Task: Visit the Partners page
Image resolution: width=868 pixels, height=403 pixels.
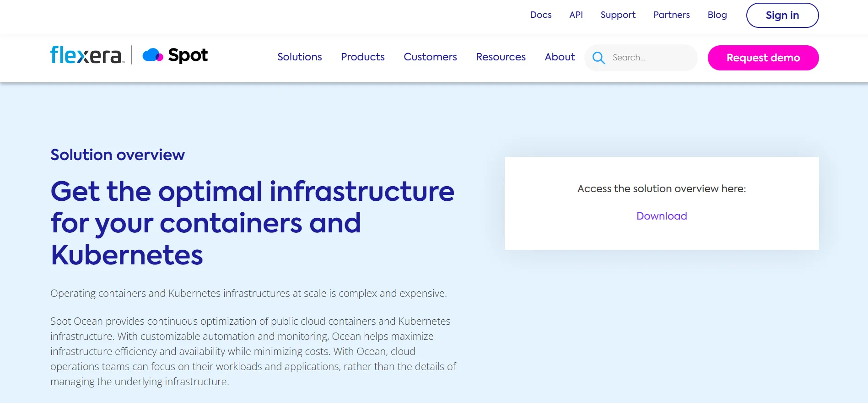Action: coord(672,15)
